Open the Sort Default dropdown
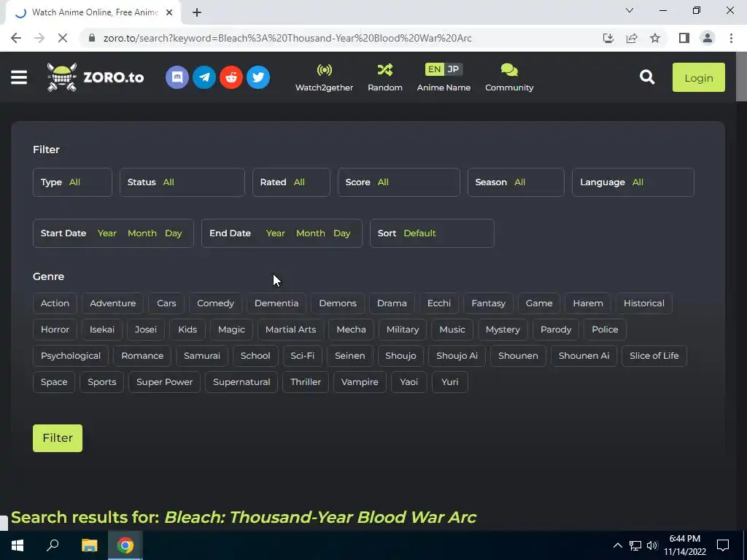 (x=432, y=233)
